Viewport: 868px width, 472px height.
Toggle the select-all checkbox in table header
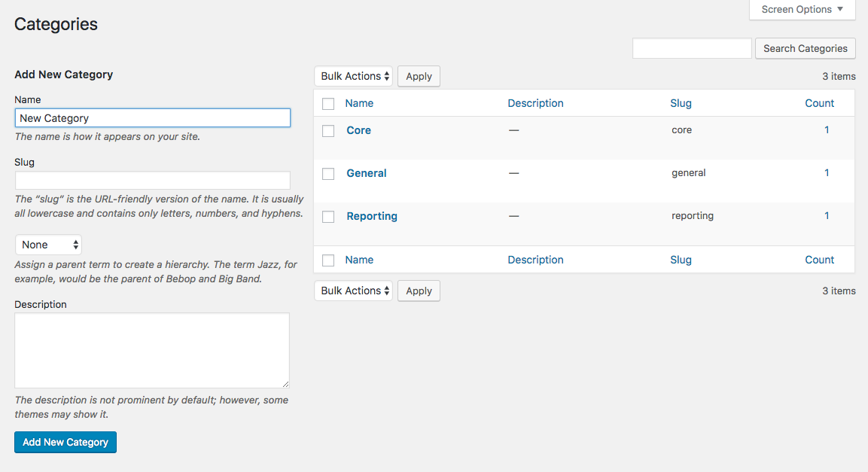(x=328, y=104)
